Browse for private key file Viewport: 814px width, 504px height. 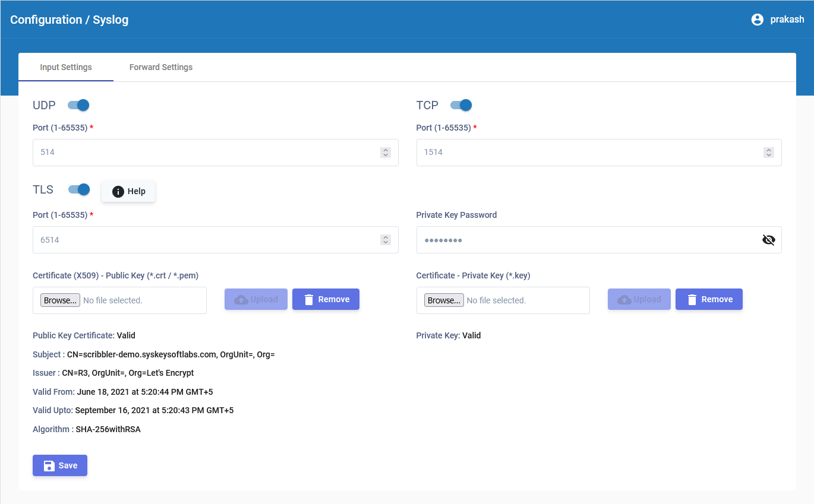444,300
